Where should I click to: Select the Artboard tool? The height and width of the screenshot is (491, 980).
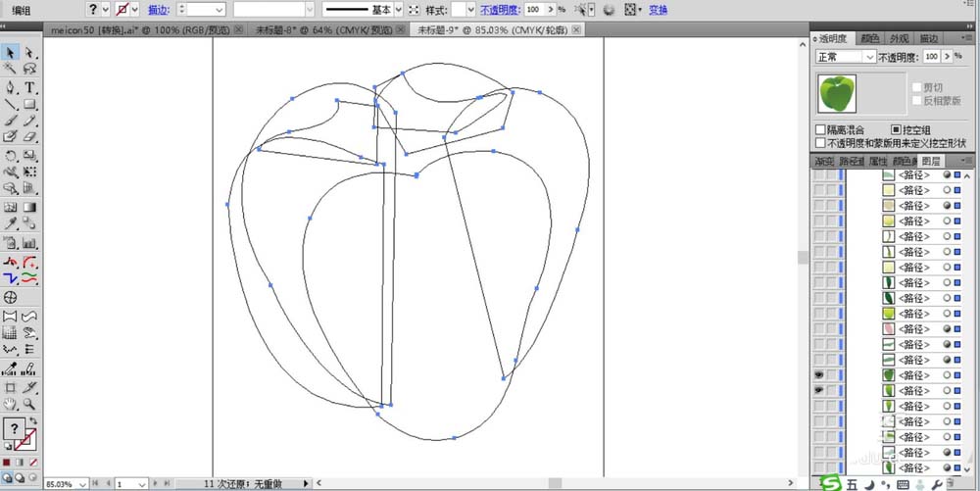11,388
